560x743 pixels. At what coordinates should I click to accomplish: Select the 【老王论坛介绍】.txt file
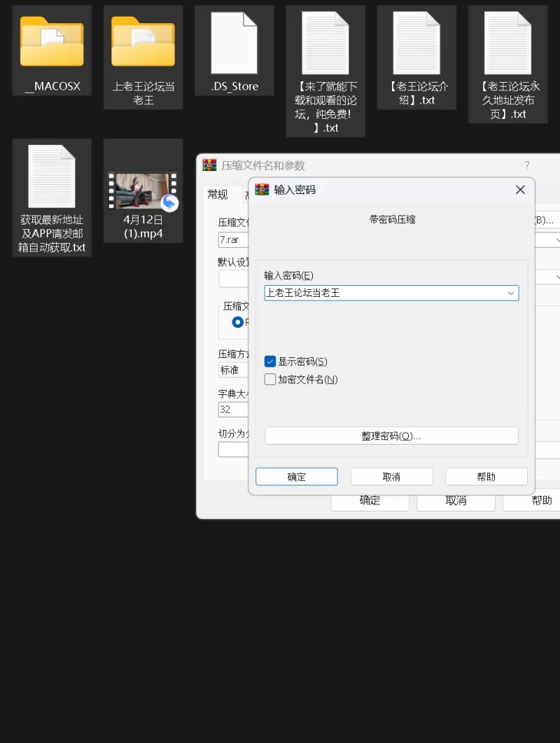416,43
